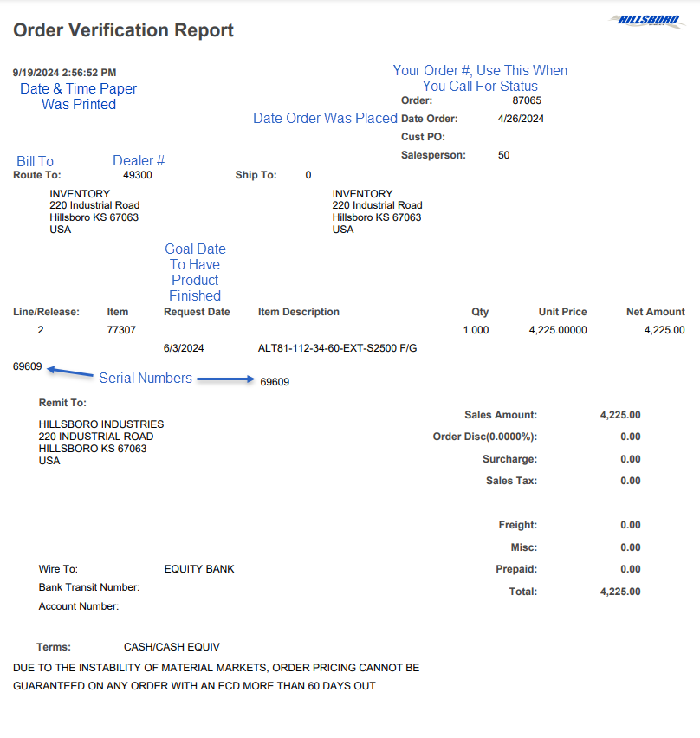
Task: Click the 'Total:' label
Action: (x=523, y=592)
